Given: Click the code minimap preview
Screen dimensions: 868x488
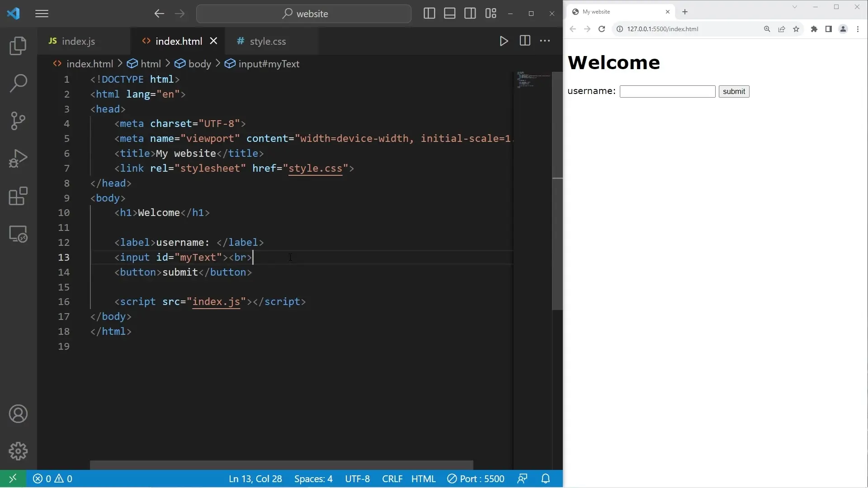Looking at the screenshot, I should tap(533, 80).
